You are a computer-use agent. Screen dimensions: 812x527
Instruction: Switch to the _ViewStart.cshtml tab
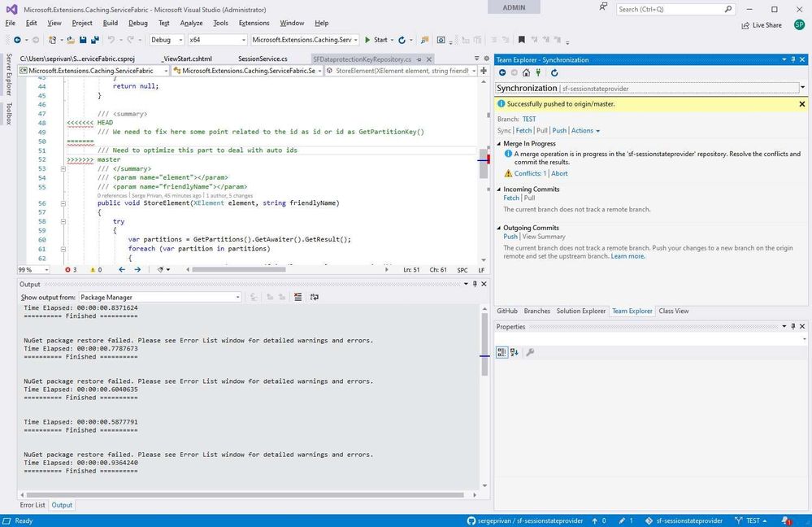[x=188, y=59]
